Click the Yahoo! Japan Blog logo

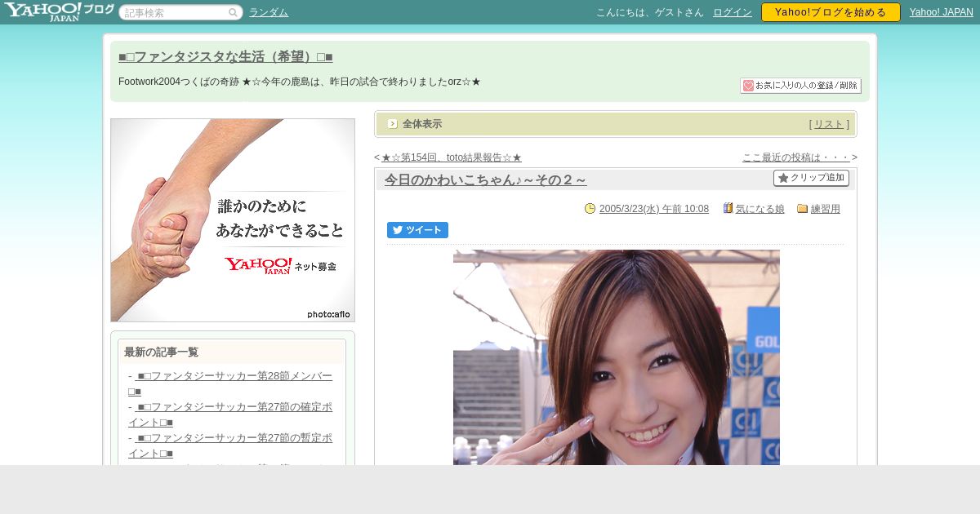[x=59, y=11]
